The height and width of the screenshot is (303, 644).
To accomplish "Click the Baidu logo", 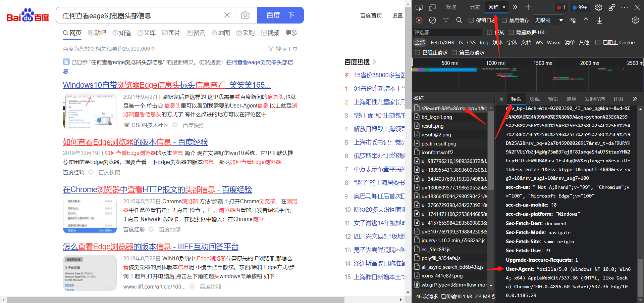I will [x=28, y=15].
